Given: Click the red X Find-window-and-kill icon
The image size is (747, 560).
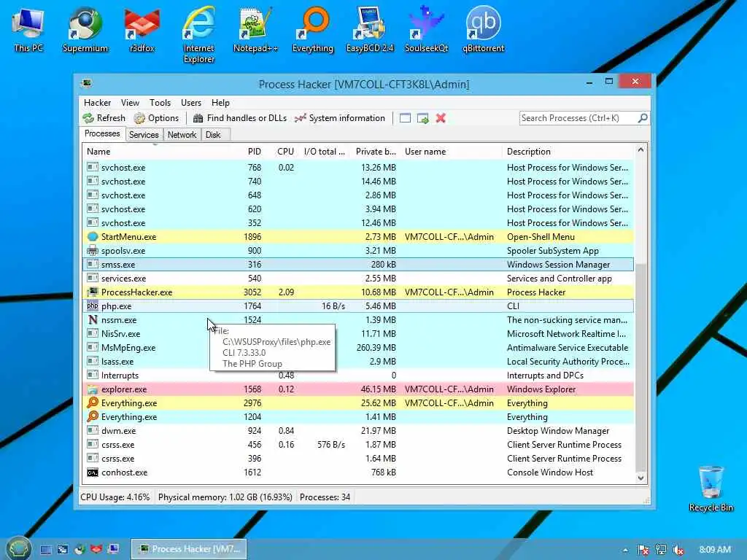Looking at the screenshot, I should tap(441, 118).
